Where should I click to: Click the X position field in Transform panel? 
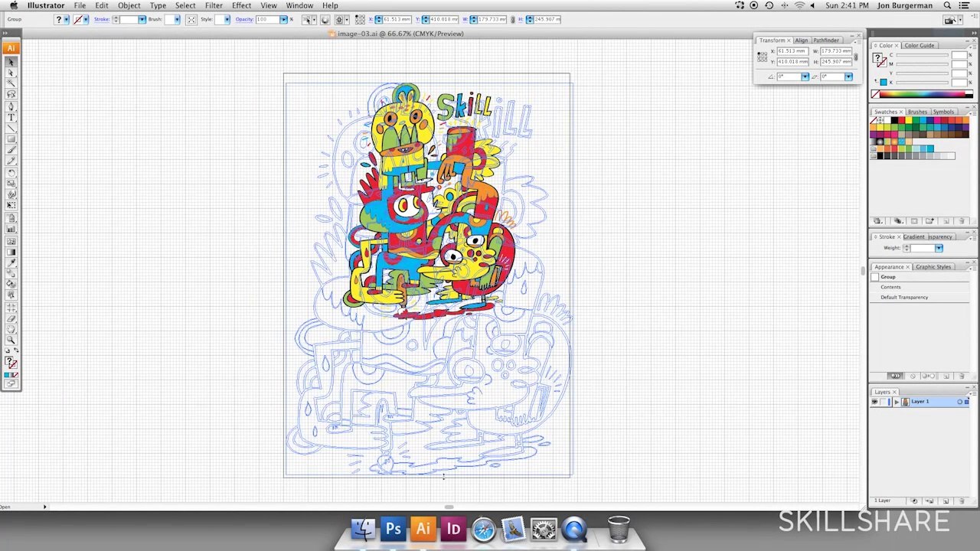coord(792,51)
